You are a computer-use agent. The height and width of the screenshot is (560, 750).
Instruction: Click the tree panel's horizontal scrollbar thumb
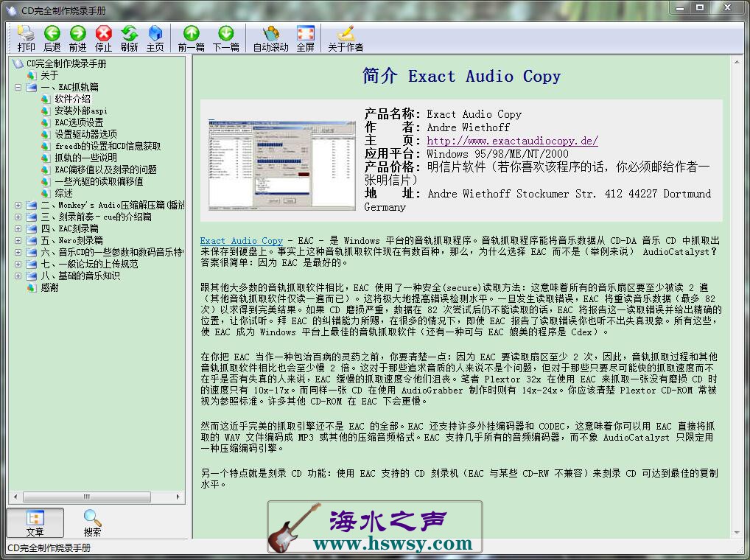pos(87,497)
